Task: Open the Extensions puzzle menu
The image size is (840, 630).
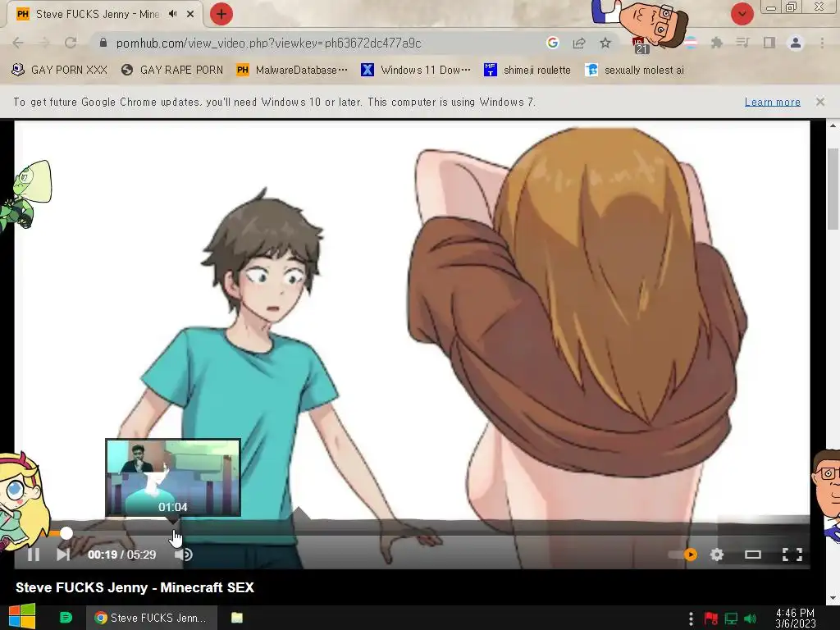Action: (x=716, y=43)
